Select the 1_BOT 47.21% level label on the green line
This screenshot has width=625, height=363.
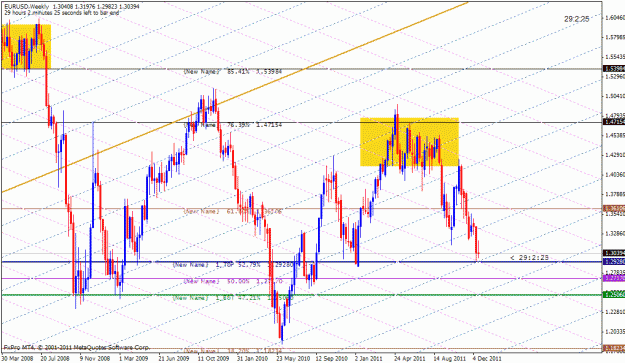(233, 298)
